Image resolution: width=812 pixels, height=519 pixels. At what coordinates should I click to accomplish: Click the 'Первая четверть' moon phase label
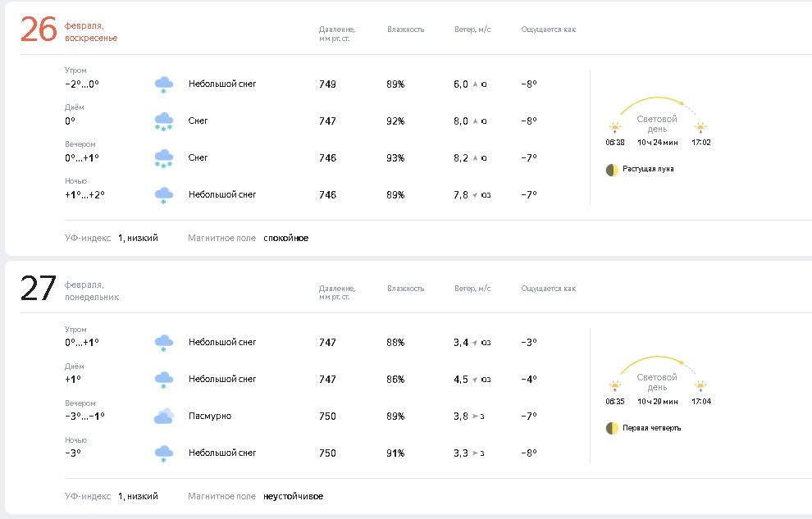pyautogui.click(x=651, y=428)
